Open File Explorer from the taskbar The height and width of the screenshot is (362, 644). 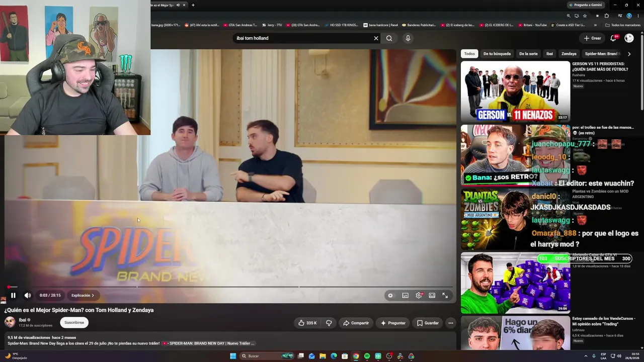(323, 356)
